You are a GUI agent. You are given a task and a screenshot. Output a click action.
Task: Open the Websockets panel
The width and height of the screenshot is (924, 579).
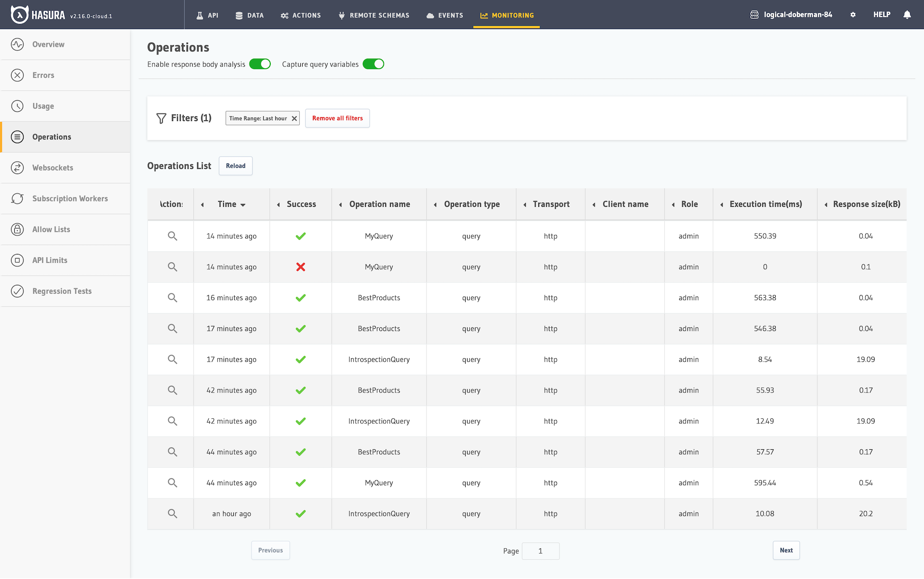[x=52, y=168]
